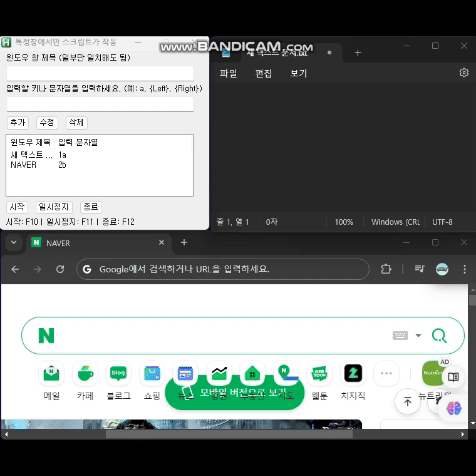Screen dimensions: 476x476
Task: Click the 시작 button in script window
Action: 17,207
